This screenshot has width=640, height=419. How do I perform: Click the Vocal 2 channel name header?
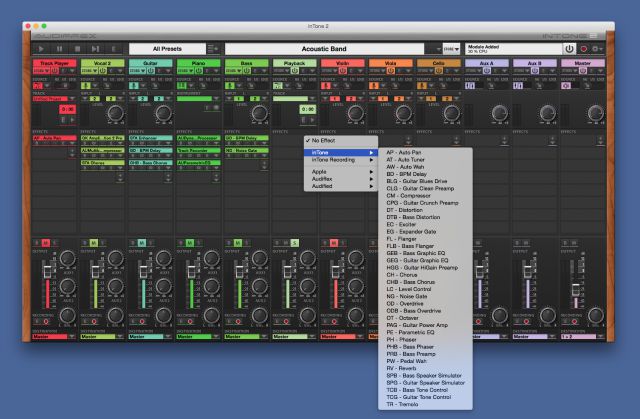[102, 63]
